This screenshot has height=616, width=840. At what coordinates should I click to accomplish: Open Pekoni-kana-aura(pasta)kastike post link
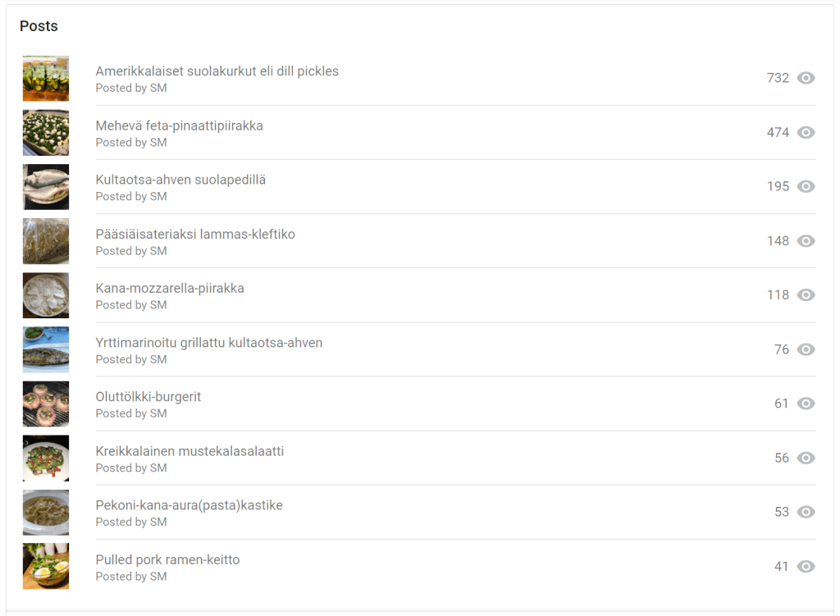189,505
